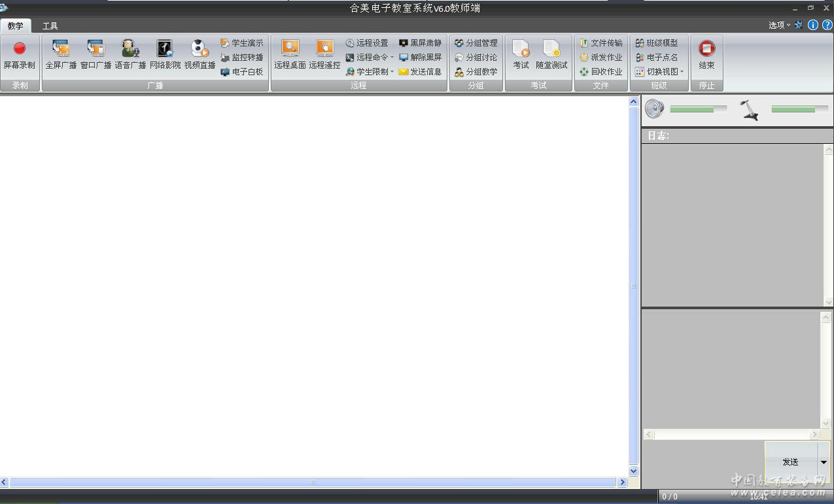834x504 pixels.
Task: Start 全屏广播 full screen broadcast
Action: click(x=61, y=50)
